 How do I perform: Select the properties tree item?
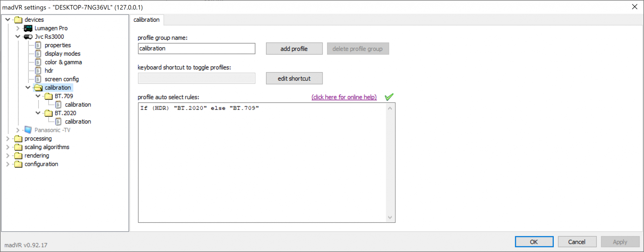58,45
